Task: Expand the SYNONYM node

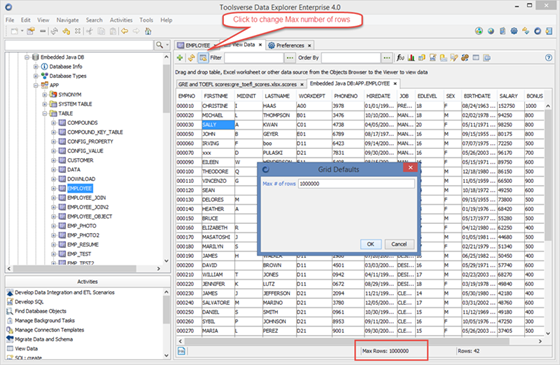Action: pos(45,94)
